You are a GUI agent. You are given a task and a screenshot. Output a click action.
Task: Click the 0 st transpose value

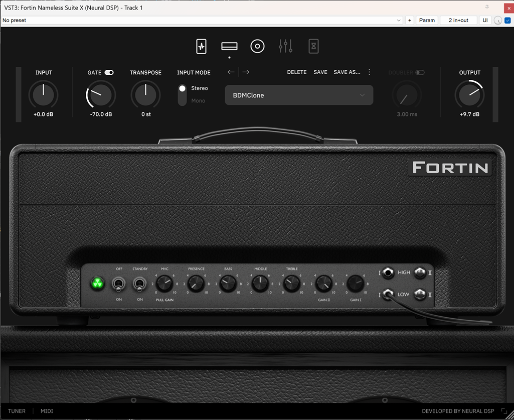[146, 114]
